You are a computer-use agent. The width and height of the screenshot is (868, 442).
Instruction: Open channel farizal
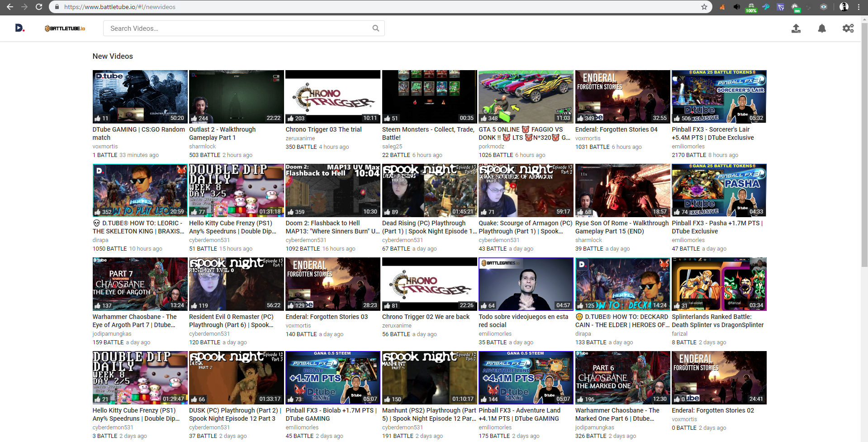point(679,333)
